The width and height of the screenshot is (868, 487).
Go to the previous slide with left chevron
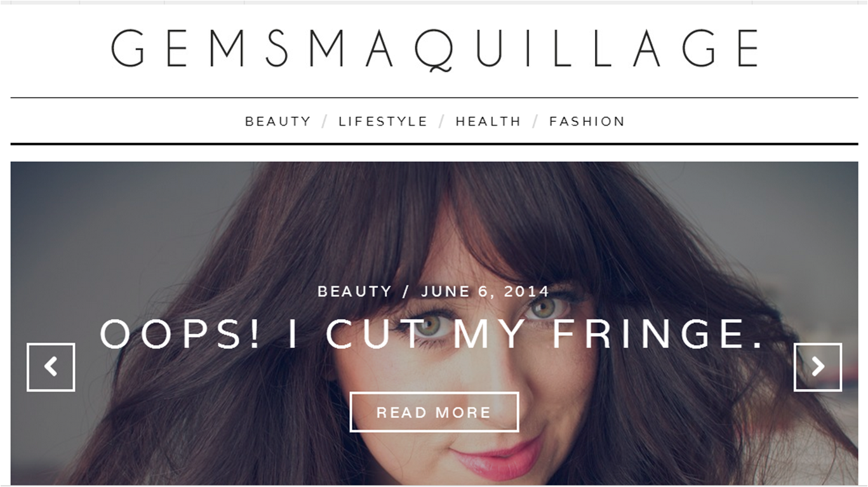[51, 367]
